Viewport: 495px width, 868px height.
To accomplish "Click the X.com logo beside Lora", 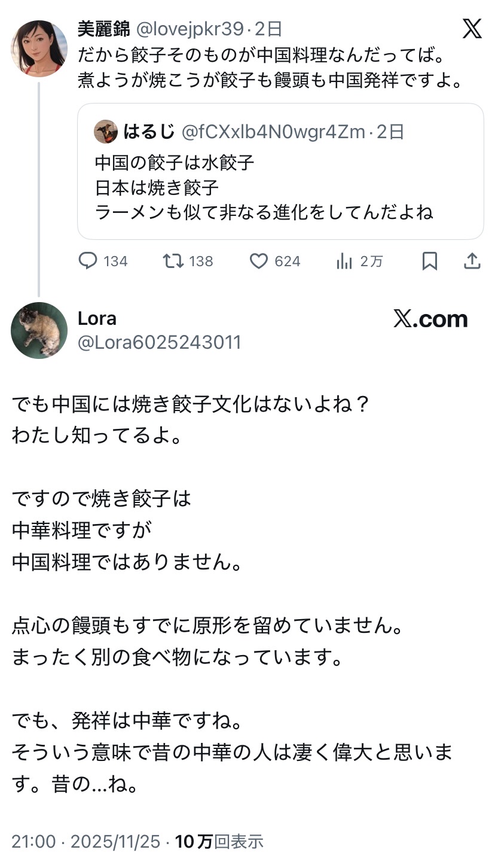I will [x=430, y=319].
